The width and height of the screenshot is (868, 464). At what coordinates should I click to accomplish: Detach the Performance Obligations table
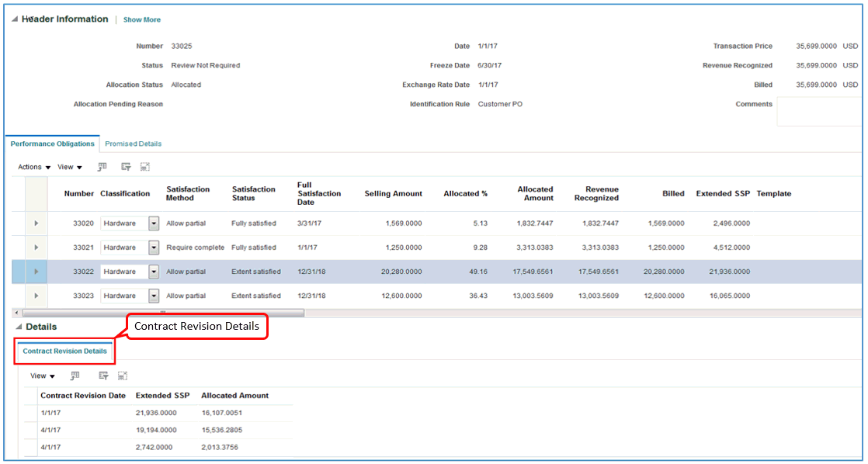tap(145, 166)
